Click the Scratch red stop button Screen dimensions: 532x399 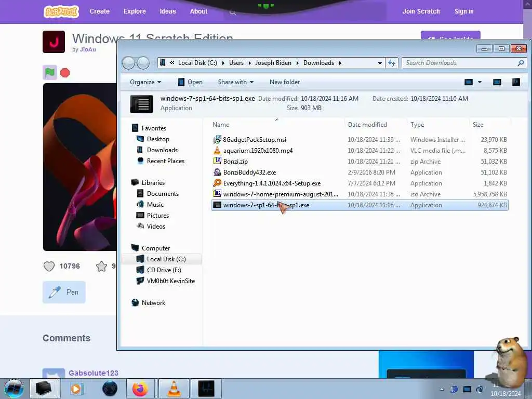point(65,73)
